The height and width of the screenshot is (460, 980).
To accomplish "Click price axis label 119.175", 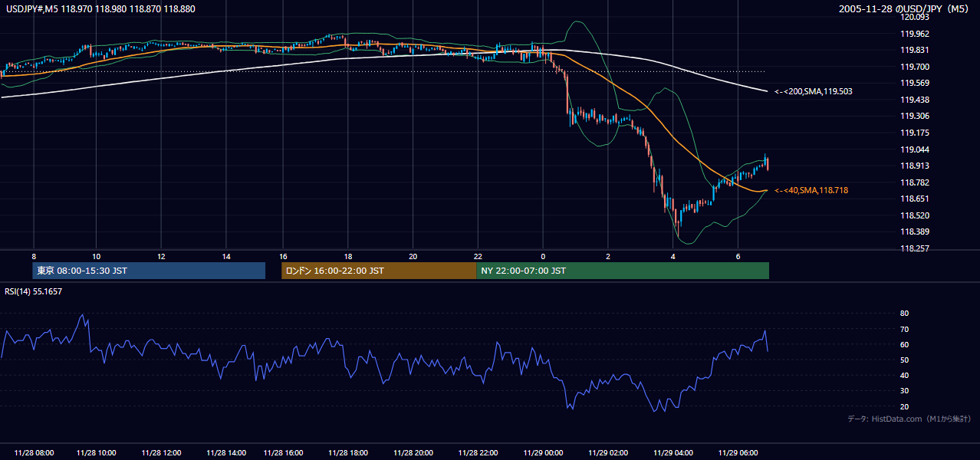I will tap(914, 133).
